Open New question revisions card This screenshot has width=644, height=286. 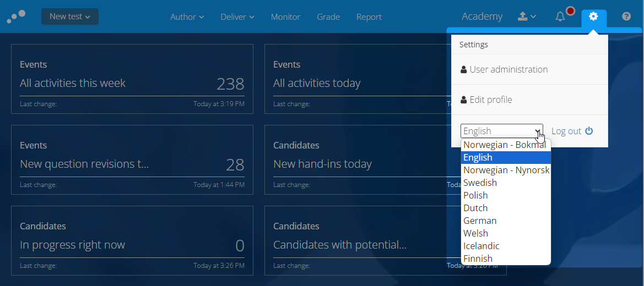pyautogui.click(x=132, y=159)
